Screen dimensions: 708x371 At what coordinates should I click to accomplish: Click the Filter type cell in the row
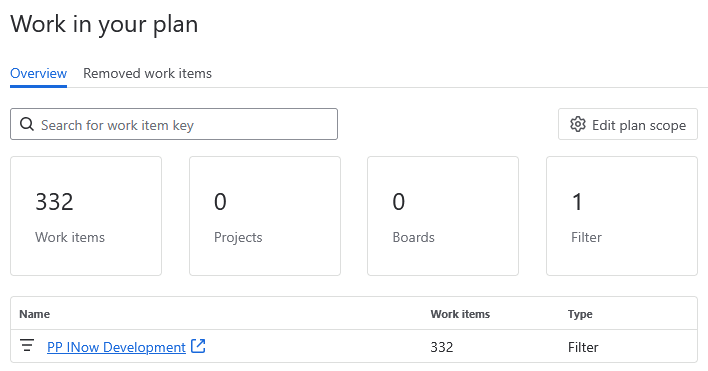click(x=583, y=347)
